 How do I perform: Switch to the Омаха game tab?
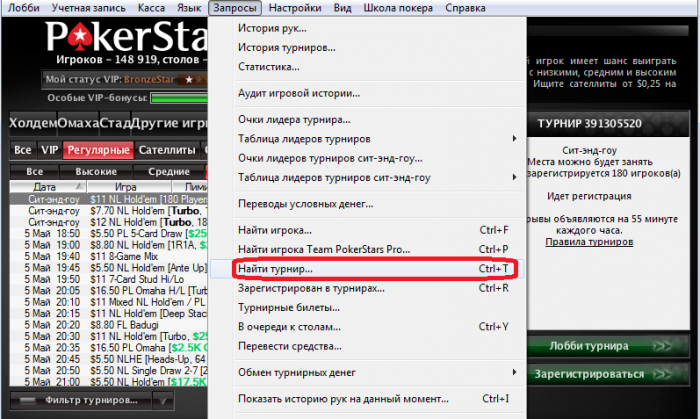tap(78, 123)
